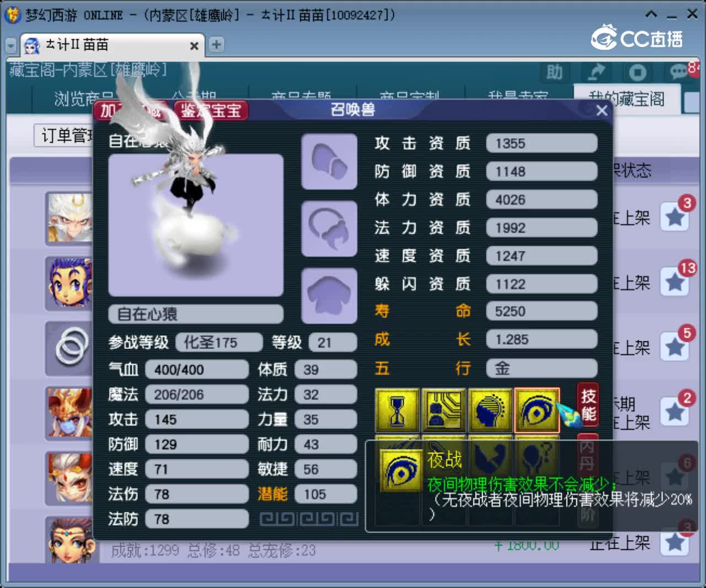
Task: Click the 鉴定宝宝 button
Action: coord(211,110)
